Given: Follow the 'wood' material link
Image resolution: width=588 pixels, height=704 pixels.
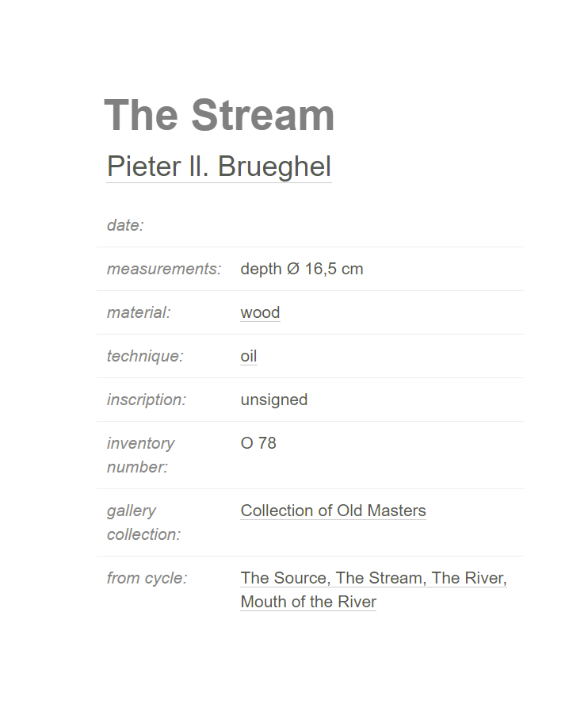Looking at the screenshot, I should tap(261, 312).
